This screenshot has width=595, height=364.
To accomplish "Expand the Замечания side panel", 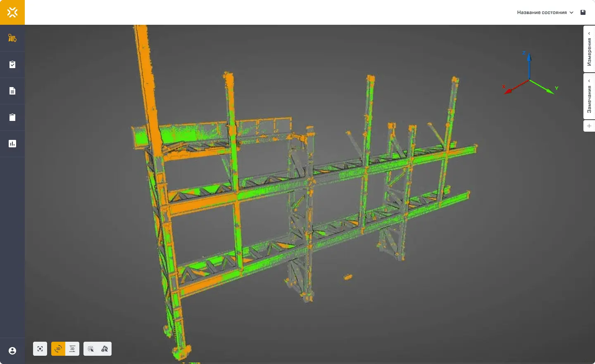I will tap(589, 96).
